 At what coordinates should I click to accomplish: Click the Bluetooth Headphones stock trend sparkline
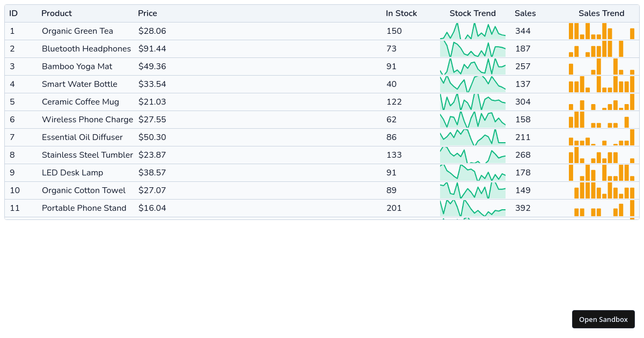473,49
